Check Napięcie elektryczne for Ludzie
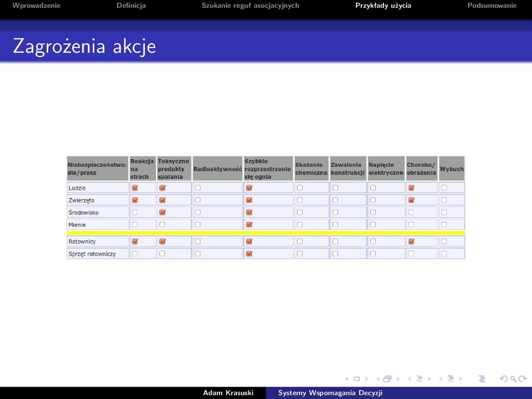532x399 pixels. click(373, 188)
